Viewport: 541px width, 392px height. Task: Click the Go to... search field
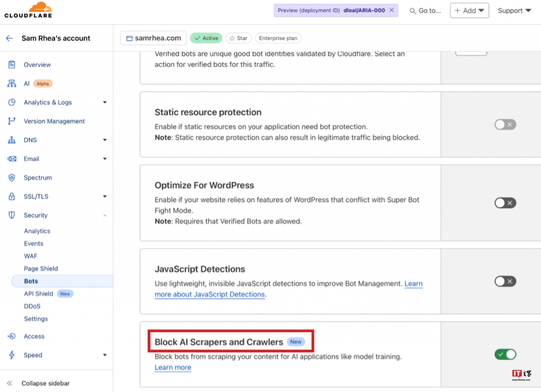coord(425,10)
